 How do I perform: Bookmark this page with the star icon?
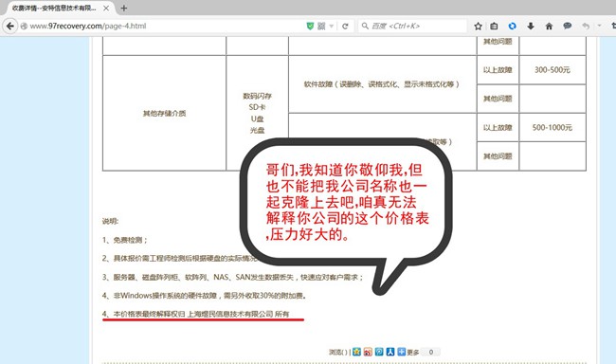[x=478, y=26]
